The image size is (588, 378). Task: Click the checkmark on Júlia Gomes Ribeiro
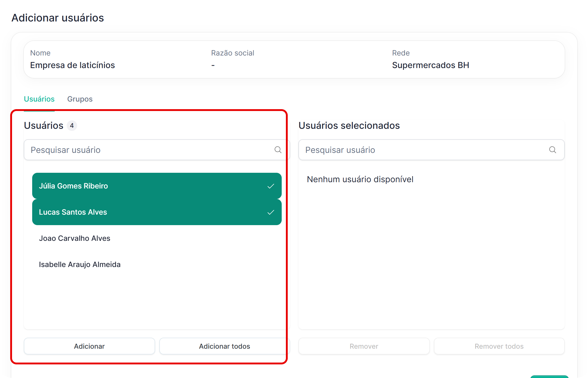pyautogui.click(x=271, y=186)
